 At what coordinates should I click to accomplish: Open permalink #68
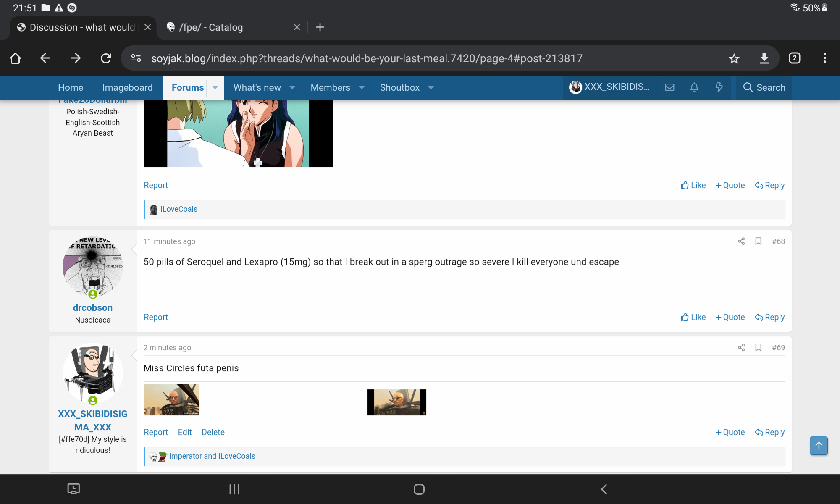pos(778,241)
